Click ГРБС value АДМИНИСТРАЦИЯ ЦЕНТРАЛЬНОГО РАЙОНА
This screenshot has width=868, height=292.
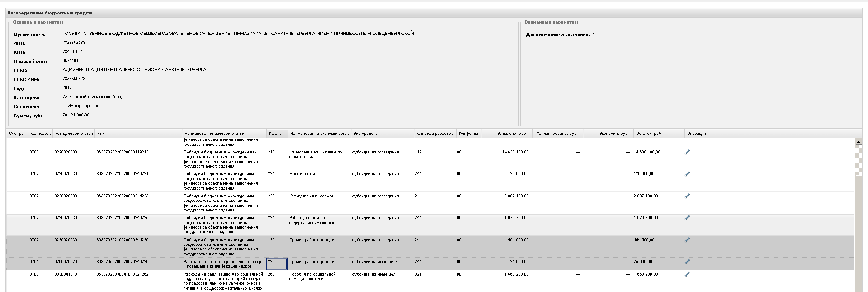point(134,70)
